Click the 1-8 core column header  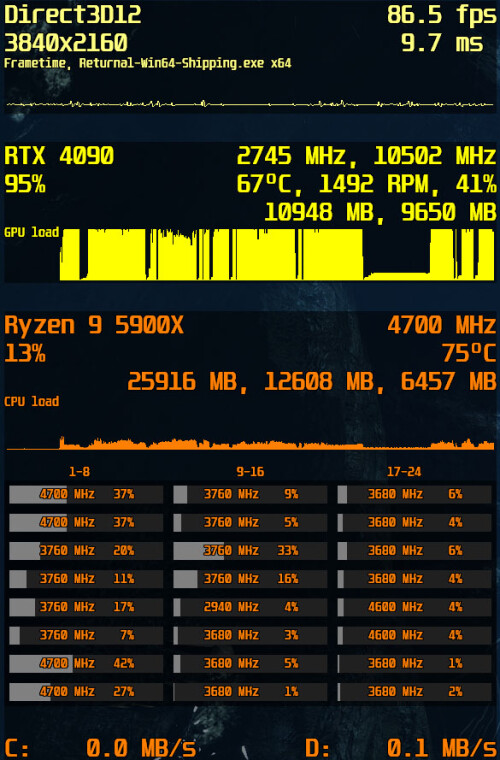pyautogui.click(x=79, y=472)
